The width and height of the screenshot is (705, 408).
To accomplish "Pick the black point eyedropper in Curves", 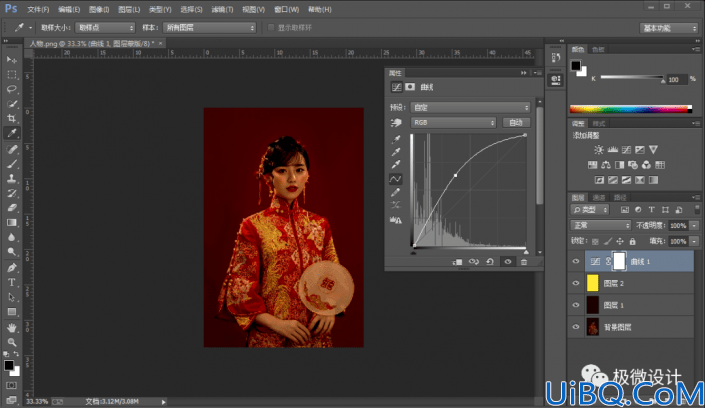I will [396, 139].
